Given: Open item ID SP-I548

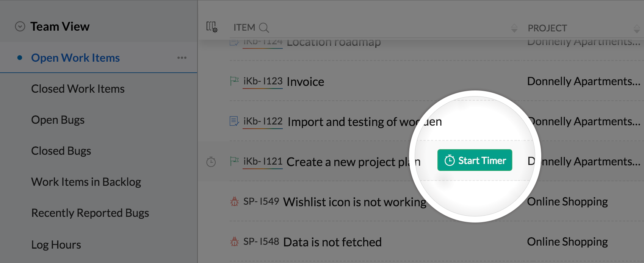Looking at the screenshot, I should pyautogui.click(x=261, y=241).
